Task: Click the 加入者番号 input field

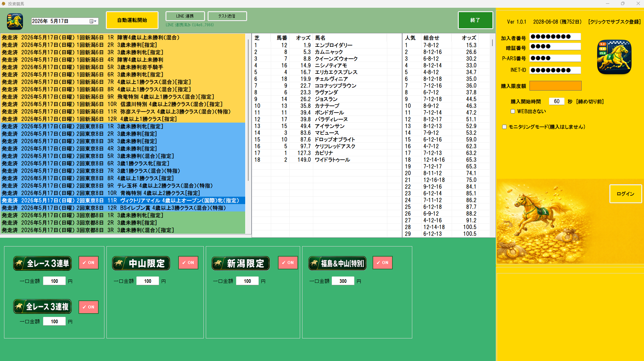Action: [555, 37]
